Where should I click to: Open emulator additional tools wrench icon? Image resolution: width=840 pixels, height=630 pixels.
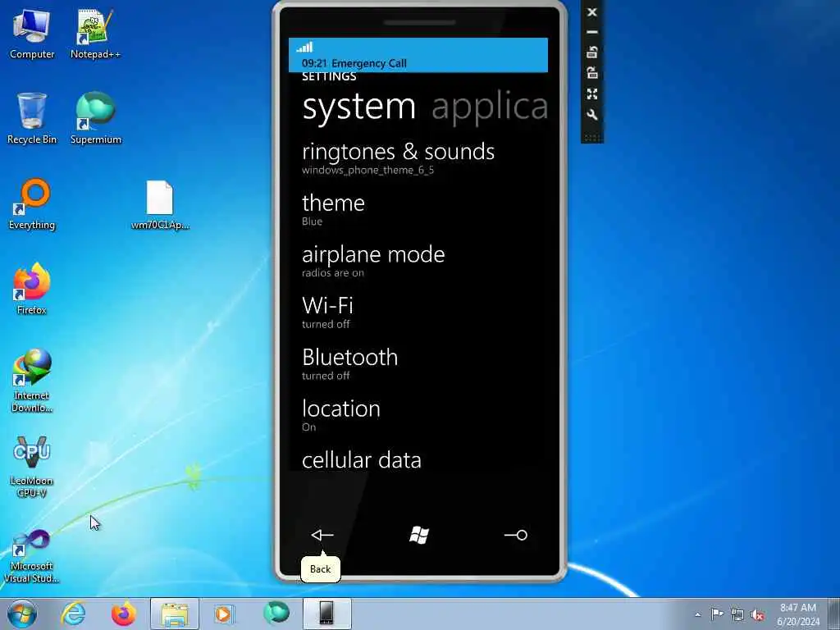pyautogui.click(x=592, y=115)
